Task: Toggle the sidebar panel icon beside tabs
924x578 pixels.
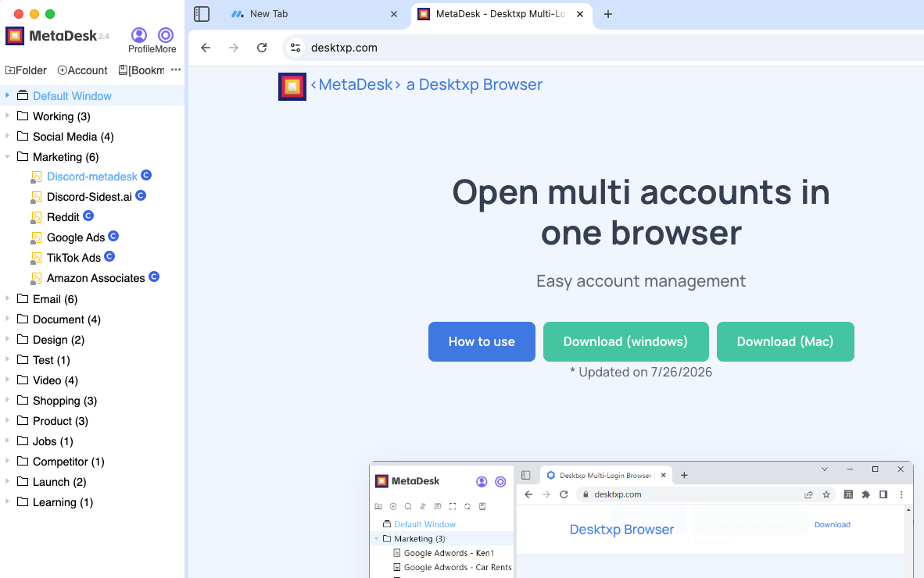Action: [x=202, y=13]
